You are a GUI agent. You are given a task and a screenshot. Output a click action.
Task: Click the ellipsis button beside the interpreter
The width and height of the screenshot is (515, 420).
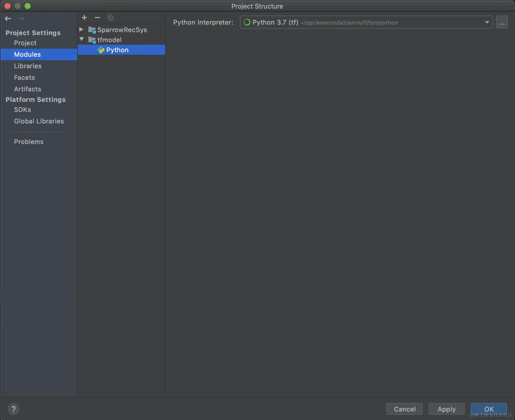(x=502, y=22)
